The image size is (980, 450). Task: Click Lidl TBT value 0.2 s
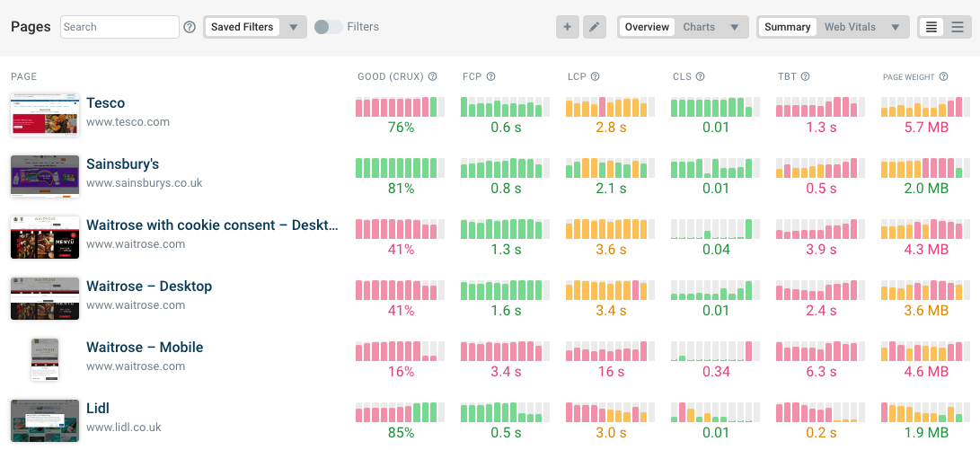[x=821, y=433]
